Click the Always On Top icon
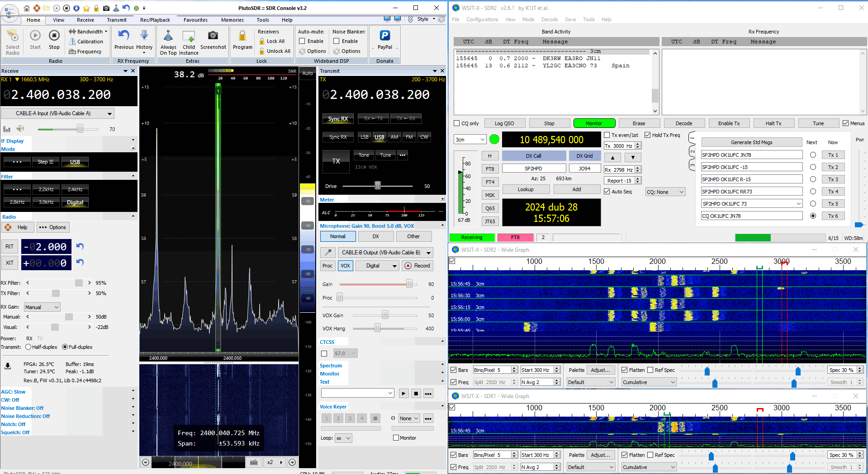The image size is (868, 474). [168, 36]
